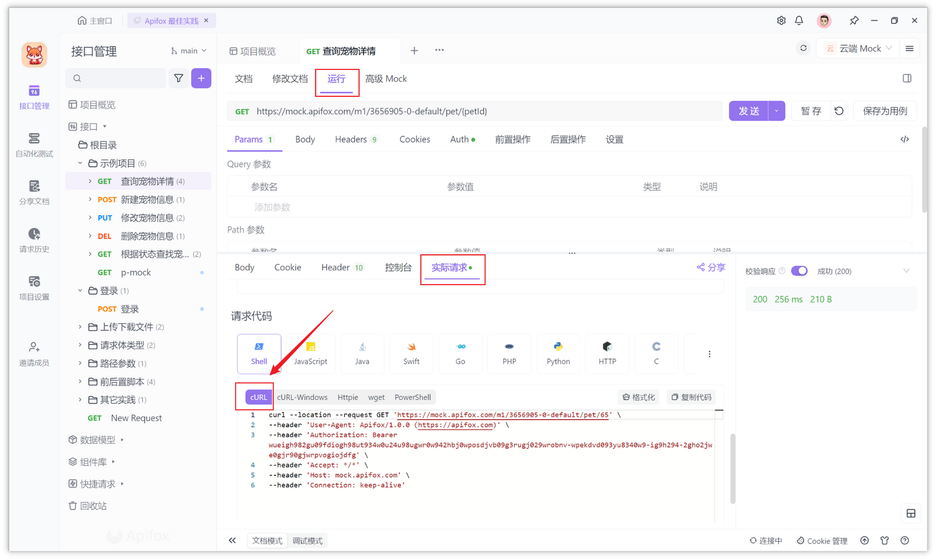Open the notifications bell icon
Viewport: 941px width, 560px height.
(799, 20)
